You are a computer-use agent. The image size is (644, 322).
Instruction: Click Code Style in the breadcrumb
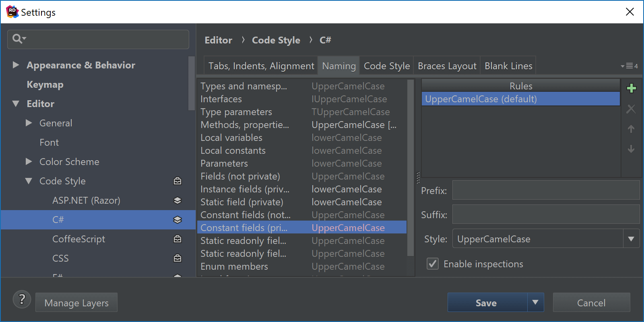276,40
